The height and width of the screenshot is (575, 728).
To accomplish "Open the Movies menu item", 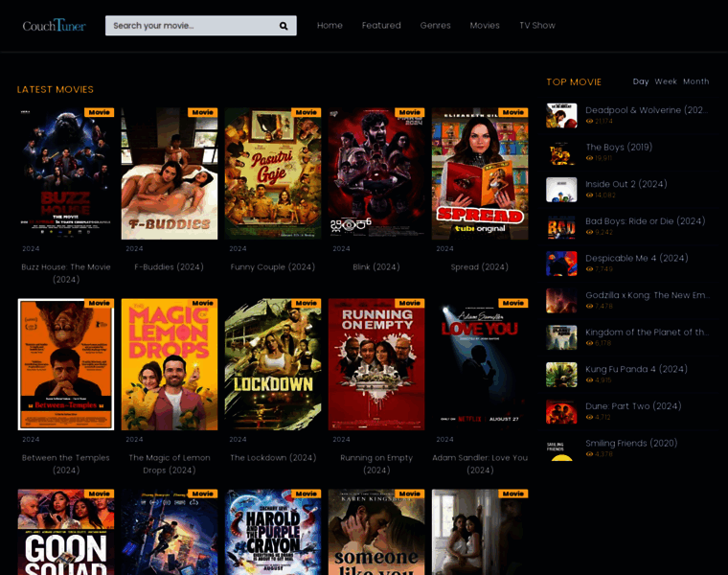I will pyautogui.click(x=485, y=26).
